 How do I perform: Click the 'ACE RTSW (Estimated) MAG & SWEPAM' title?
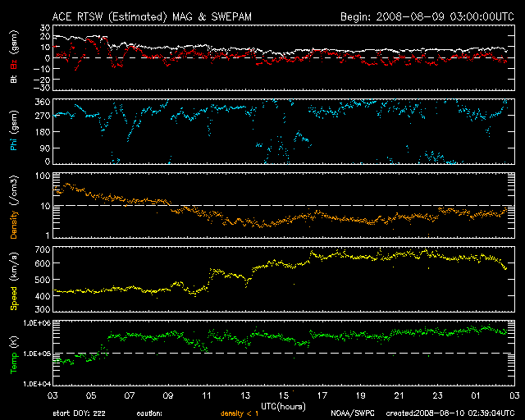click(x=152, y=16)
